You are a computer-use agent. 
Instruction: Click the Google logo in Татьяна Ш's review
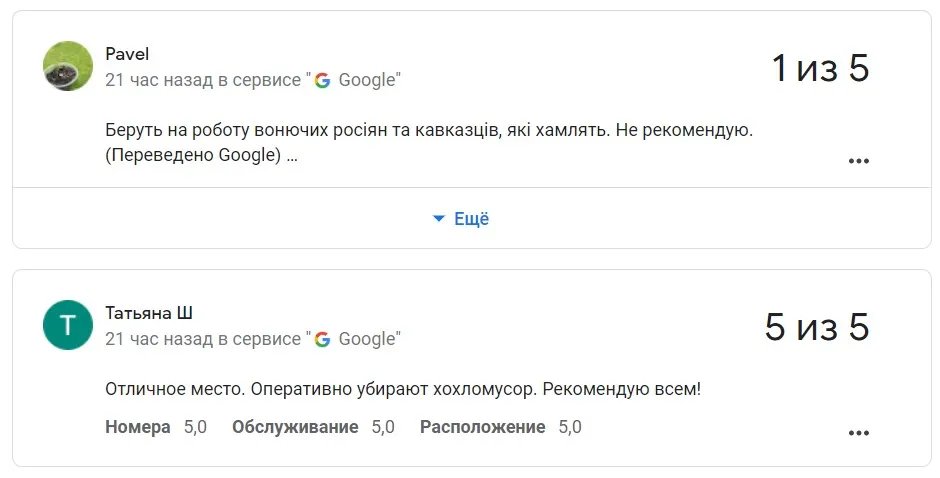[322, 339]
